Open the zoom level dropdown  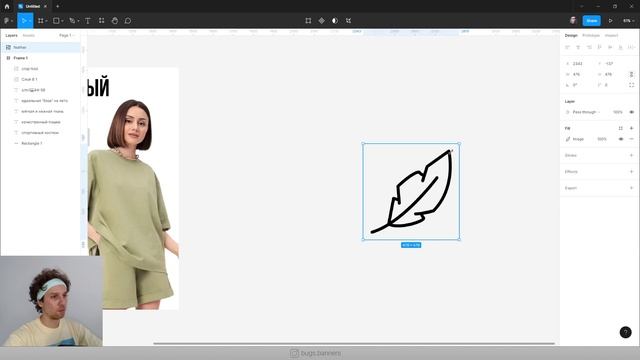pyautogui.click(x=629, y=20)
